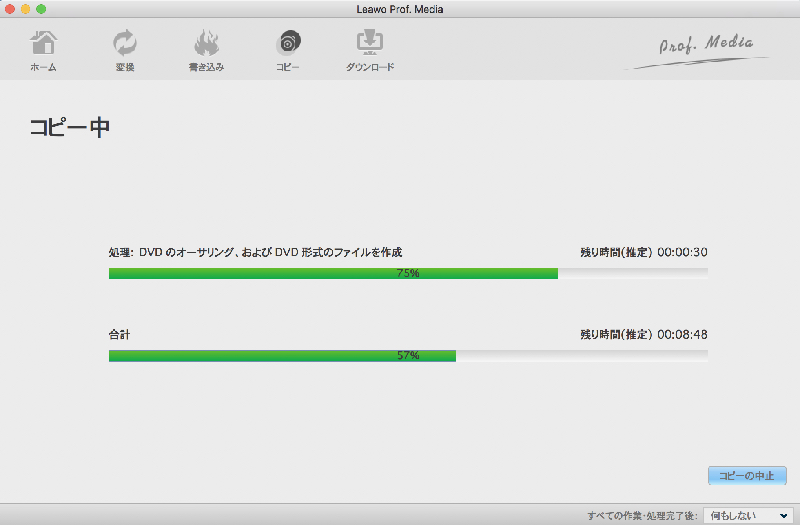Image resolution: width=800 pixels, height=525 pixels.
Task: Click the 処理: DVD のオーサリング status text
Action: point(255,252)
